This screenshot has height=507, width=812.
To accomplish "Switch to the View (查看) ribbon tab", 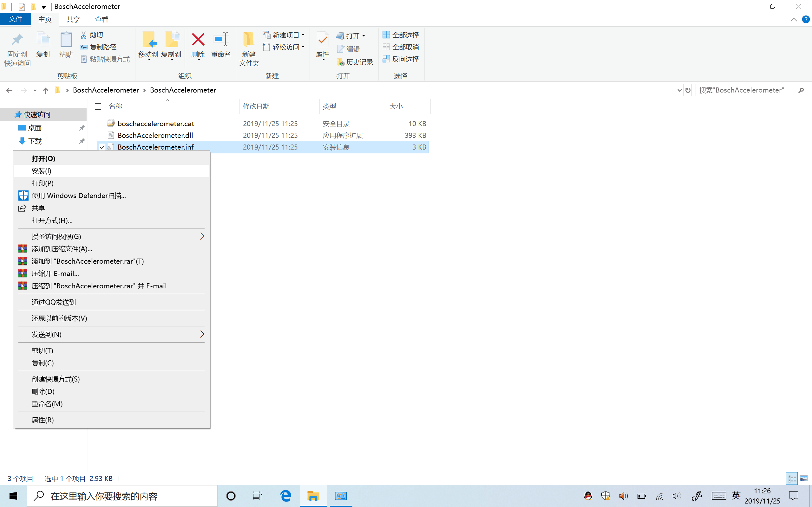I will point(101,19).
